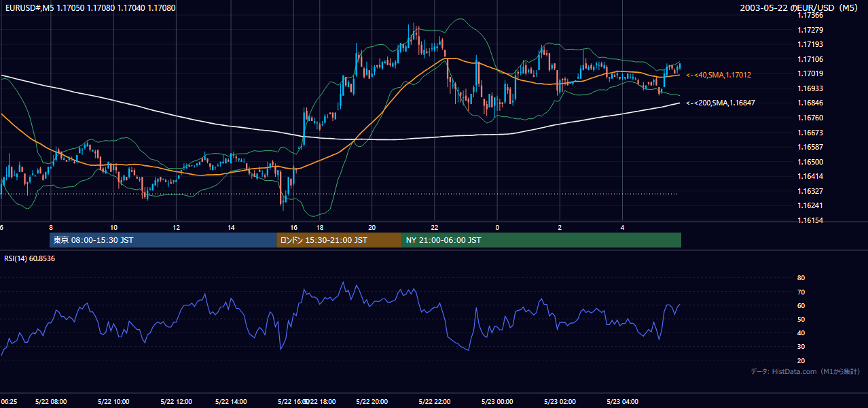The width and height of the screenshot is (868, 408).
Task: Click hour label 12 under the price chart
Action: pyautogui.click(x=176, y=227)
